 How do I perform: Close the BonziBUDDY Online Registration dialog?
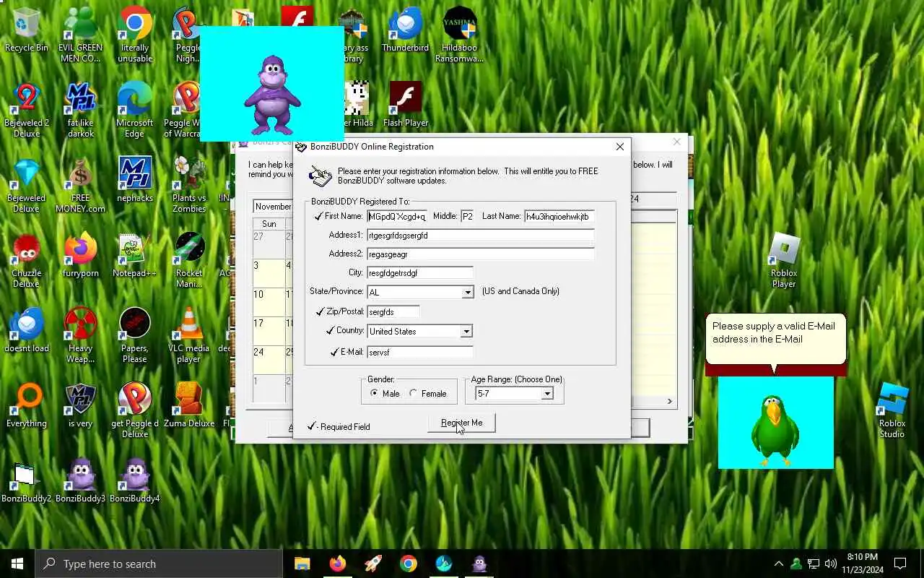click(x=619, y=147)
